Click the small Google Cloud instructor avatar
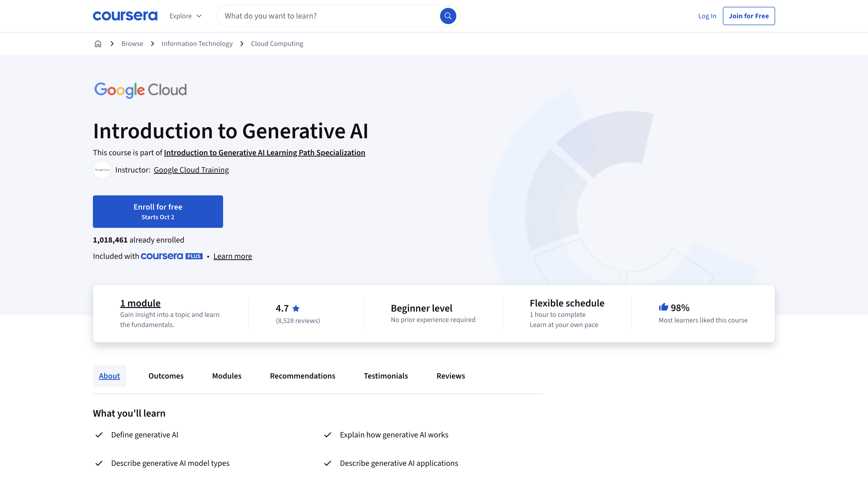The height and width of the screenshot is (477, 868). 102,170
